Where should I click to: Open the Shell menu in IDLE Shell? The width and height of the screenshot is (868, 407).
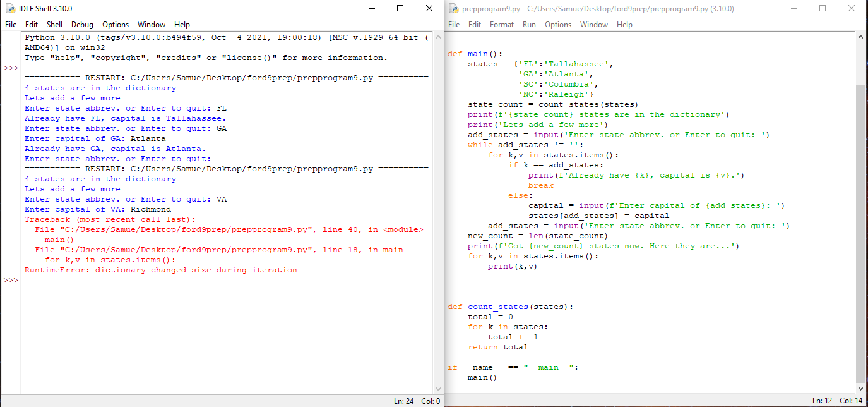(54, 25)
